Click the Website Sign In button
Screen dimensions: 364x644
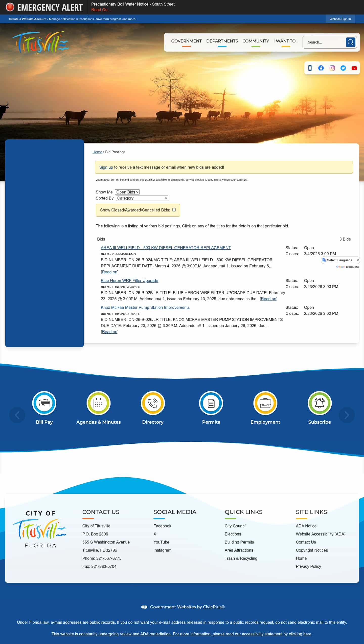340,19
